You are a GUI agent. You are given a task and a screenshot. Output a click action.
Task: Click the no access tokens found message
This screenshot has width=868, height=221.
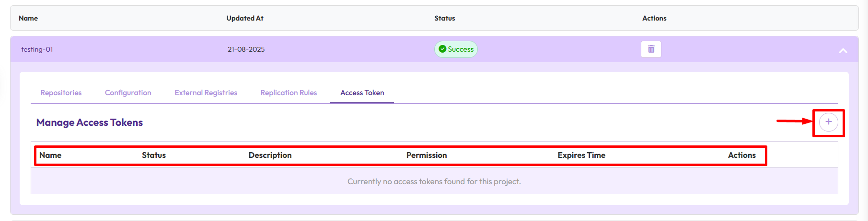[434, 182]
